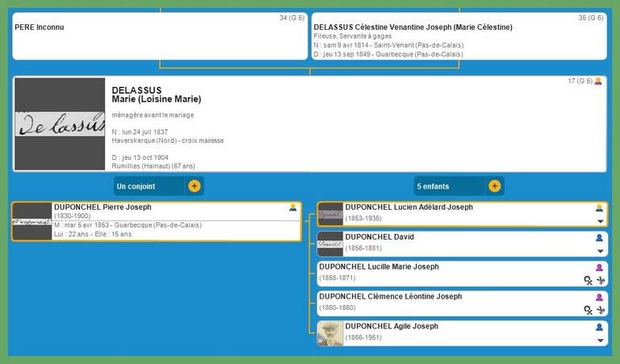Click the plus icon beside Un conjoint
The image size is (620, 364).
(194, 186)
